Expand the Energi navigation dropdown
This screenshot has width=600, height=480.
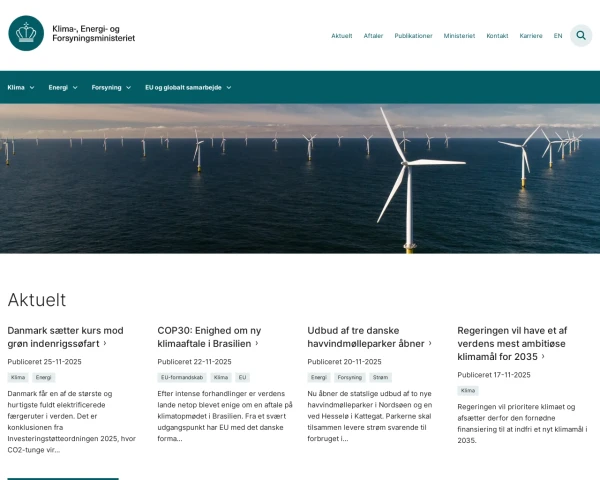pyautogui.click(x=63, y=87)
